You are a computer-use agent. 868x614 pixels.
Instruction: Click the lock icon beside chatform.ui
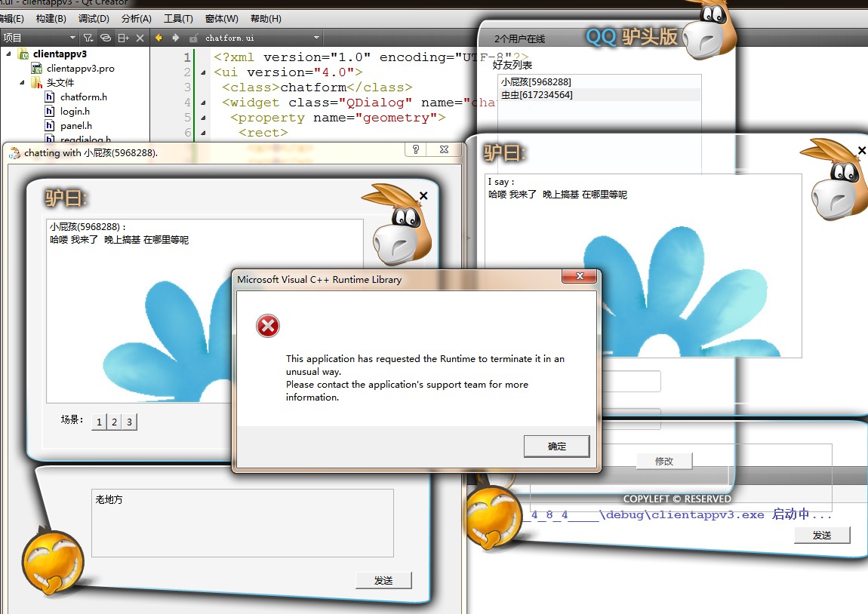[x=193, y=38]
